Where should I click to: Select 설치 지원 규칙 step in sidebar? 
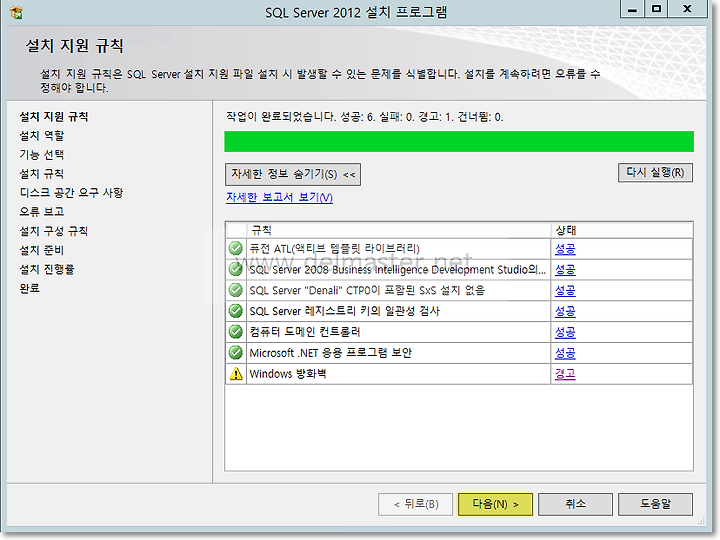click(x=54, y=117)
